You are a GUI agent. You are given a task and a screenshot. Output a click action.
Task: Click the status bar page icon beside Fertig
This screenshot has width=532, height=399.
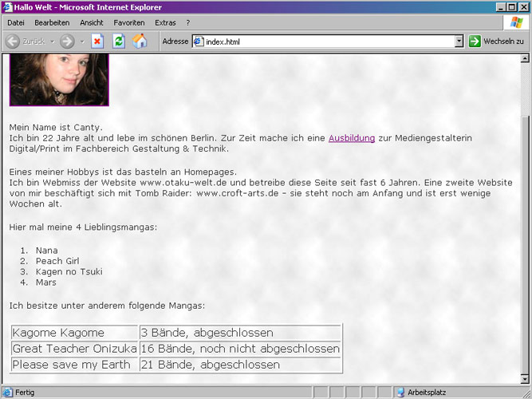pyautogui.click(x=8, y=392)
